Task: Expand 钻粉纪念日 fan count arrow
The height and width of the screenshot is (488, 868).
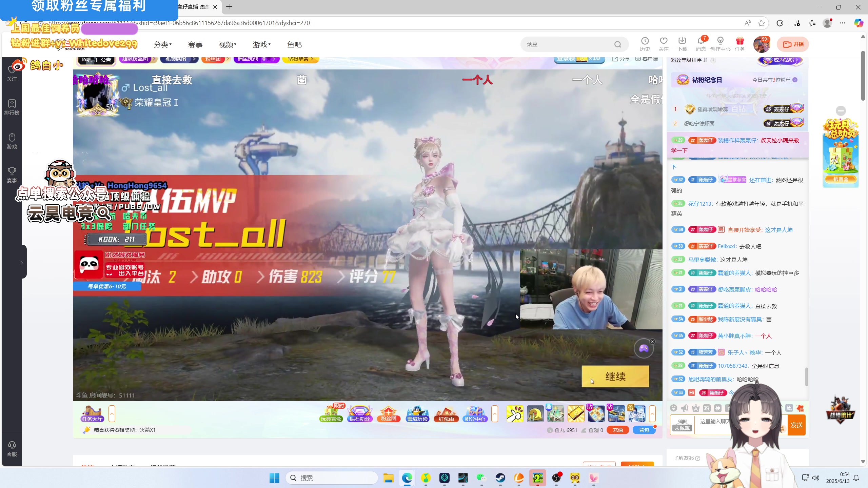Action: click(795, 80)
